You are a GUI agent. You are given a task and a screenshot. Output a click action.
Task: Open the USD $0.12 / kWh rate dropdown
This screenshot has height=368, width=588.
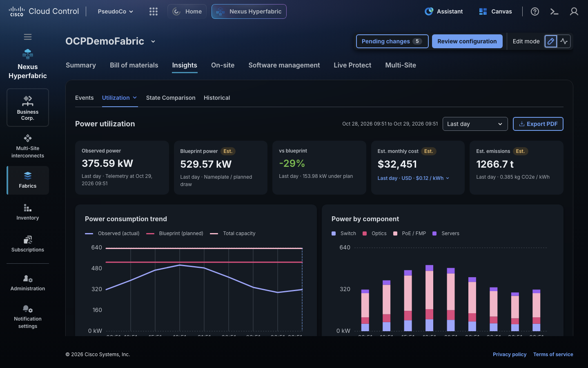pos(413,178)
